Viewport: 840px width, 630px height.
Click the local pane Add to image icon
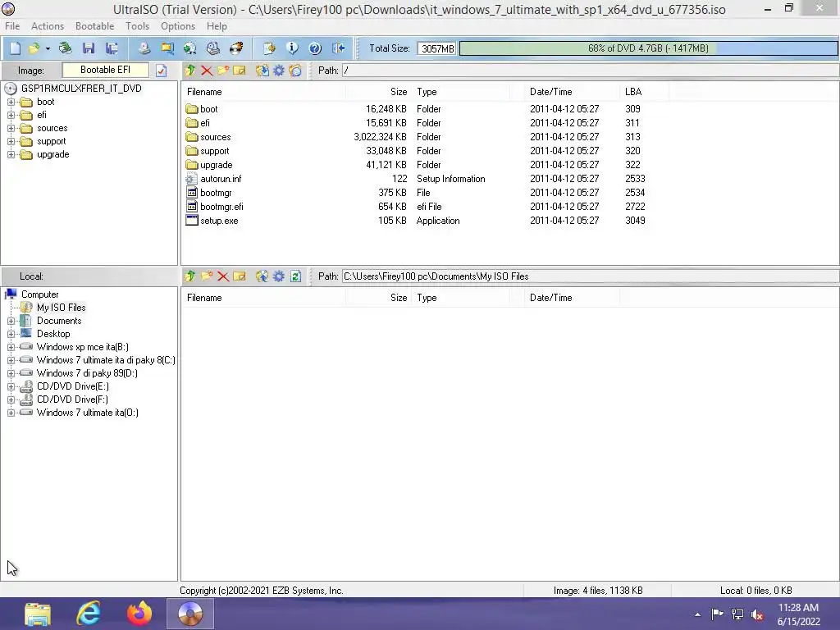pos(262,276)
